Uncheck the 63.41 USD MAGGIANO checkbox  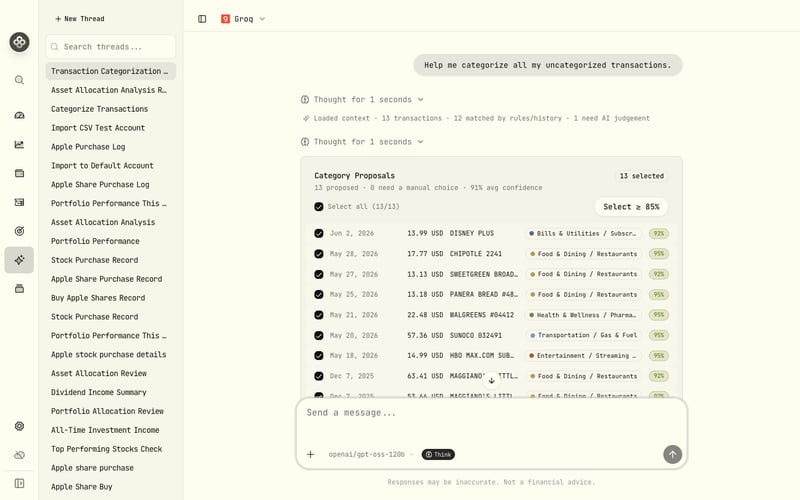pos(319,376)
